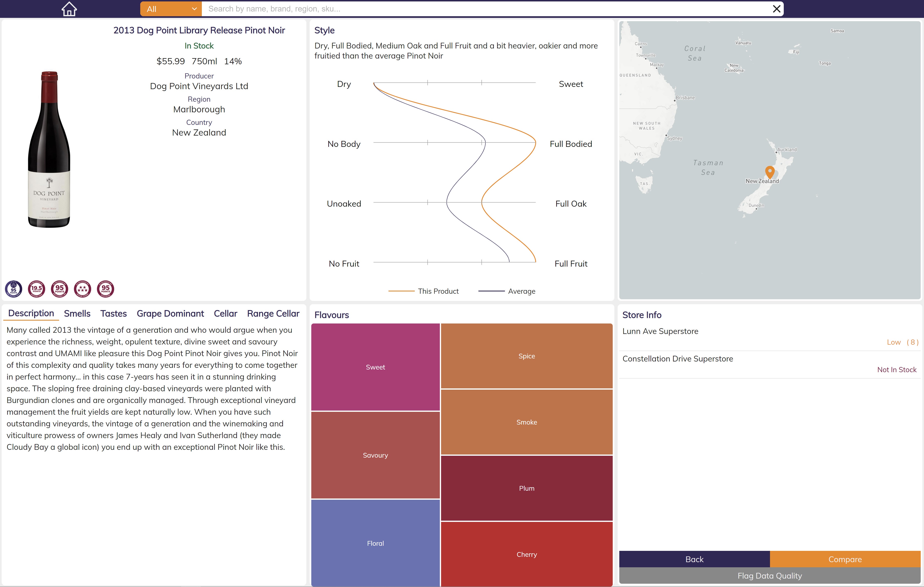
Task: Click the Marlborough region value
Action: 199,109
